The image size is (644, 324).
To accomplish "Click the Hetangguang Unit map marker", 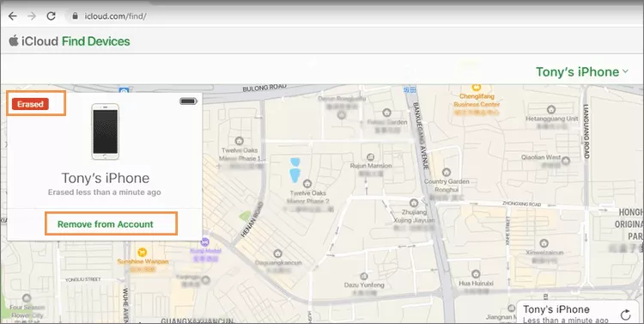I will click(551, 110).
